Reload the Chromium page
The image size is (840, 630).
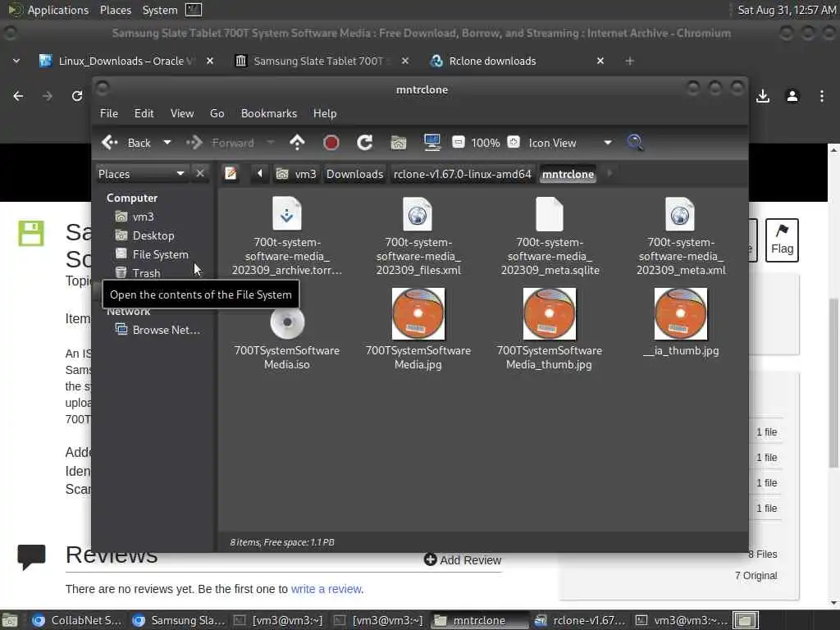point(77,96)
